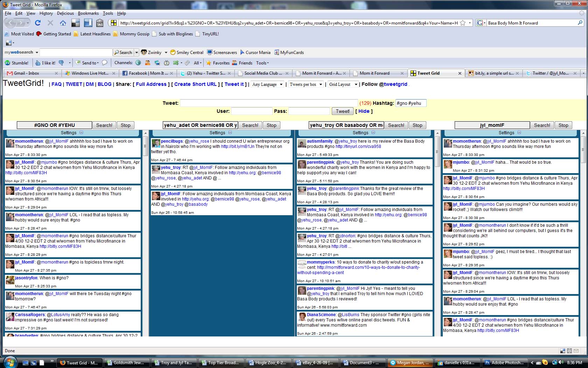Switch to the Social Media Club tab
Screen dimensions: 588x368
[x=264, y=73]
